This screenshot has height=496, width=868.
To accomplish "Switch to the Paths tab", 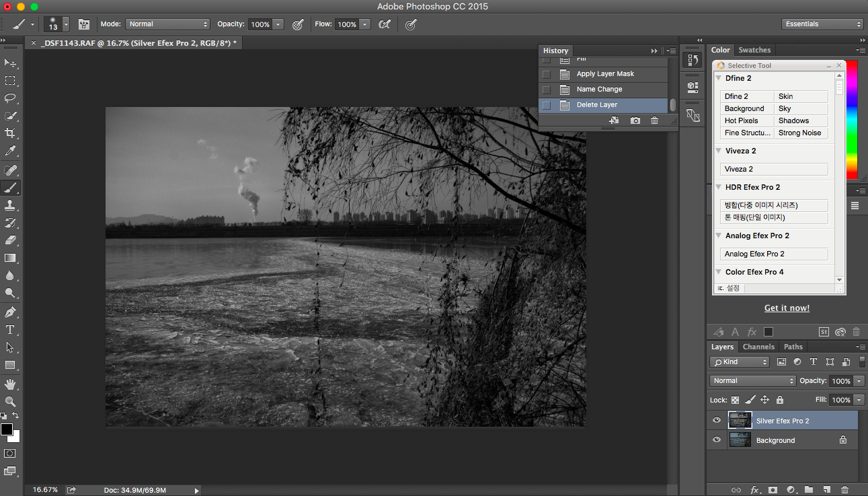I will (x=793, y=347).
